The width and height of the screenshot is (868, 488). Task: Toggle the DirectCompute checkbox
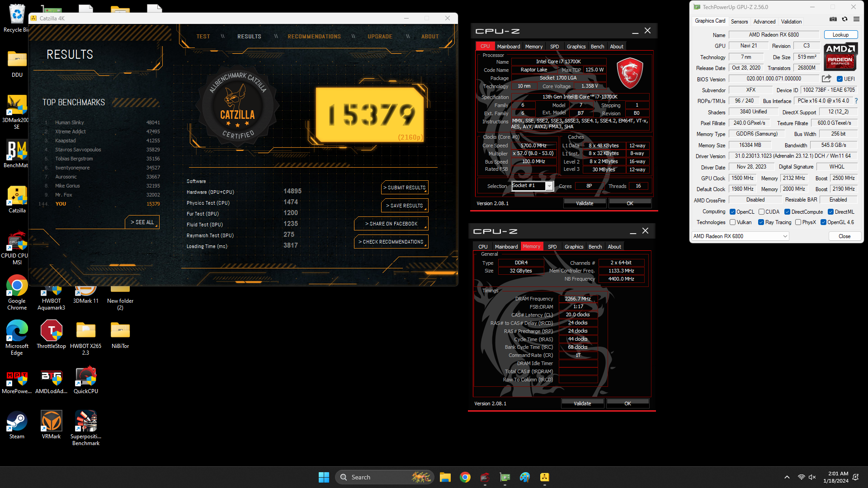(787, 212)
